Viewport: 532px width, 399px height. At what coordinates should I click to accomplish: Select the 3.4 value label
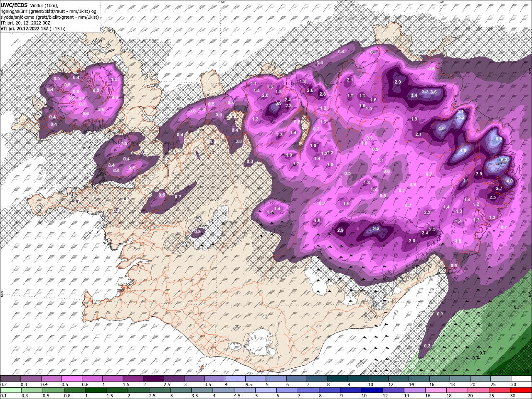click(x=414, y=95)
